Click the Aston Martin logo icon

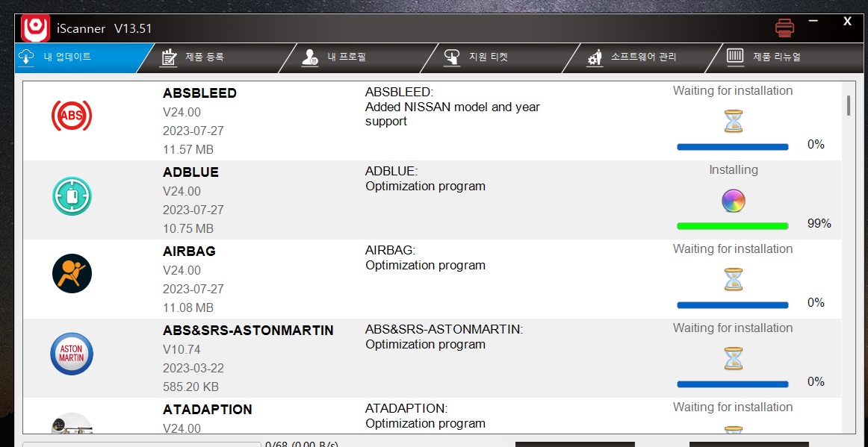pyautogui.click(x=72, y=354)
